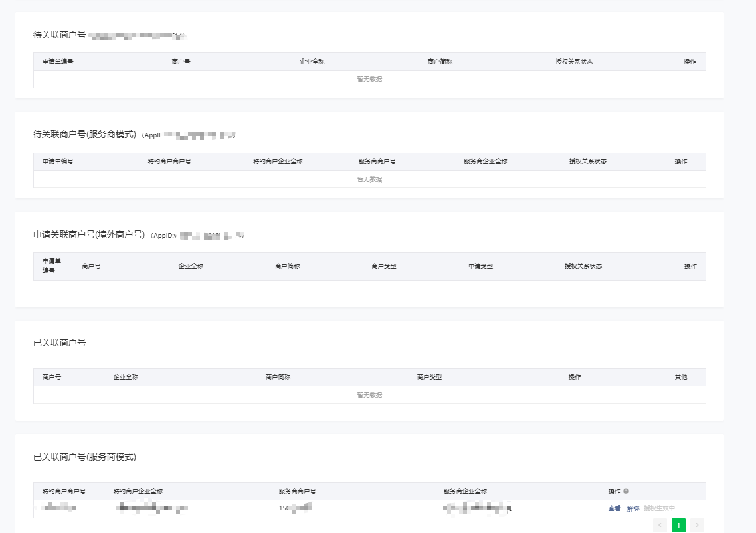Go to previous page arrow in pagination
Viewport: 756px width, 533px height.
pos(660,525)
